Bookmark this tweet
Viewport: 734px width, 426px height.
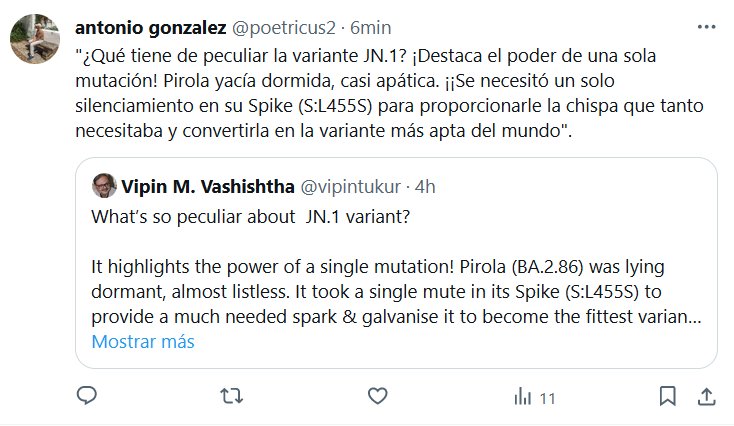pyautogui.click(x=665, y=397)
